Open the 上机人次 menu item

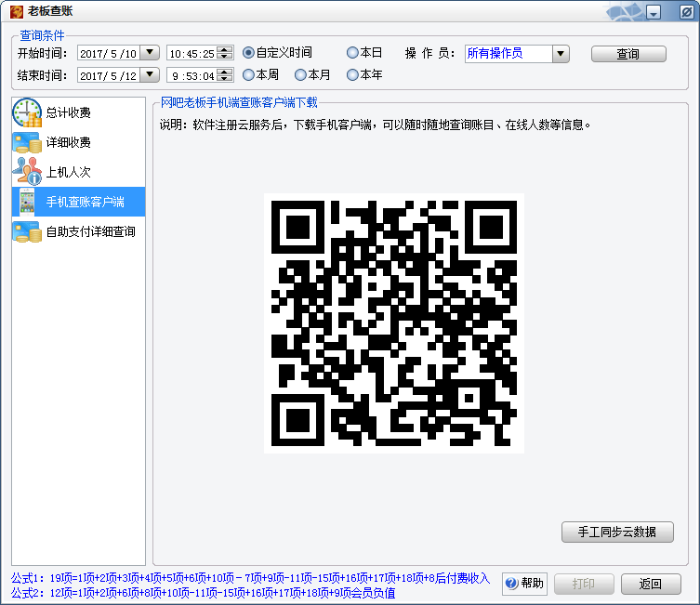(x=79, y=172)
